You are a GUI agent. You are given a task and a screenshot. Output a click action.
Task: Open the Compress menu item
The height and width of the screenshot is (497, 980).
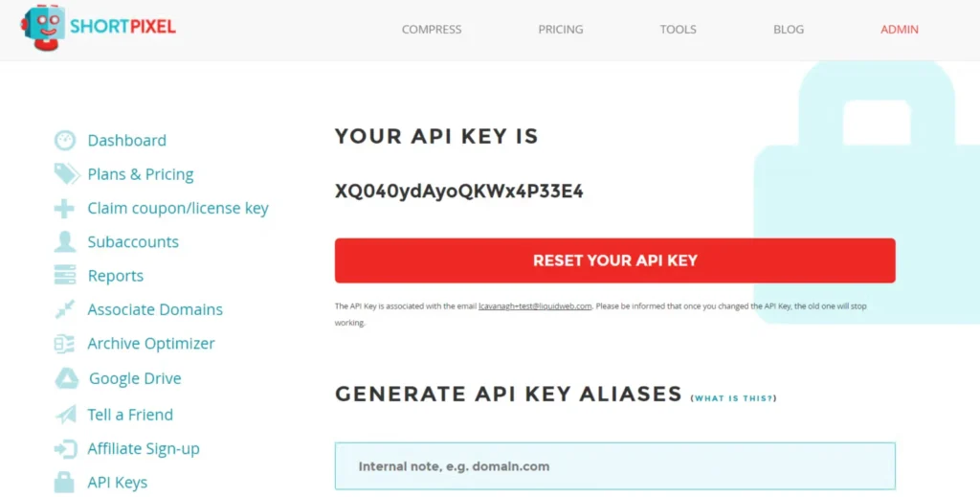click(432, 30)
